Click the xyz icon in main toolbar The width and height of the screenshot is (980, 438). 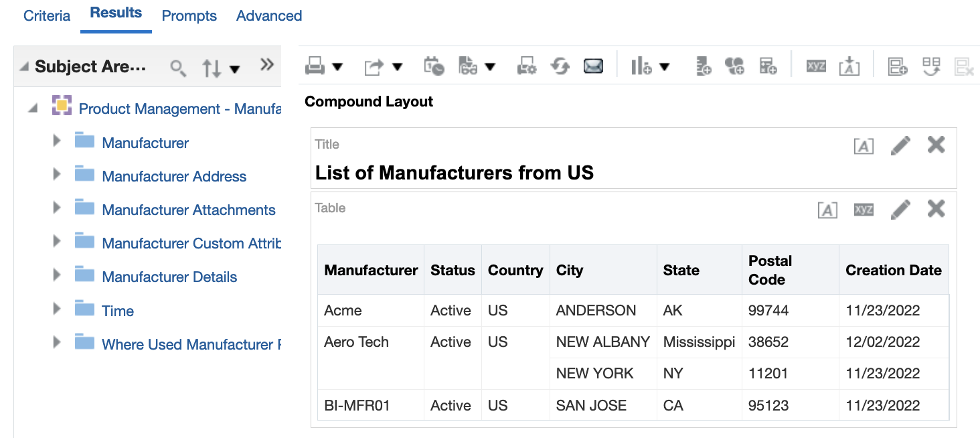pos(816,66)
